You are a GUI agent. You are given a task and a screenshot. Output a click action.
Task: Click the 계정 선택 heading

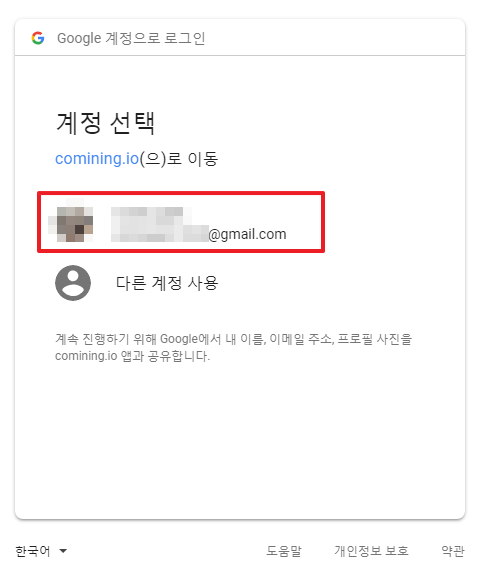pos(106,123)
